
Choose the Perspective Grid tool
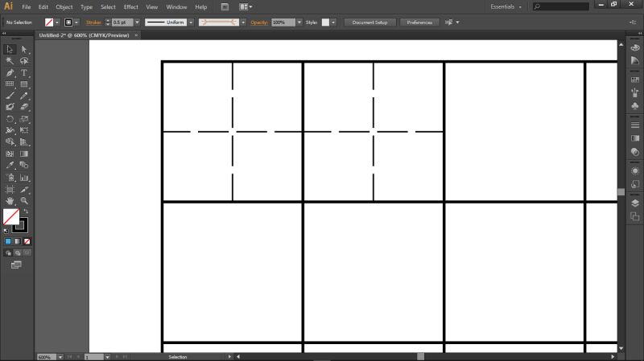pos(24,142)
